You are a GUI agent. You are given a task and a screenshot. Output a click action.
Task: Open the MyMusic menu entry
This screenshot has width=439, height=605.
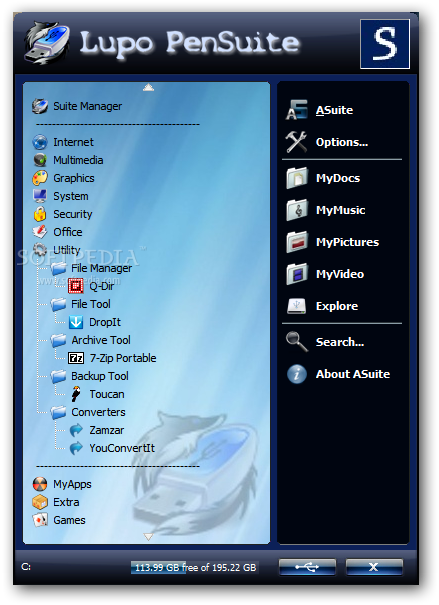tap(340, 210)
